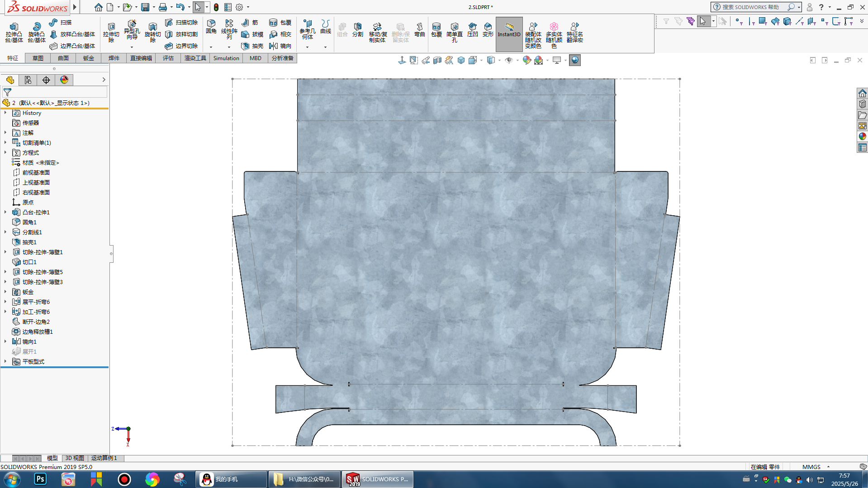
Task: Select the 拉伸凸台/基体 extrude boss tool
Action: point(14,33)
